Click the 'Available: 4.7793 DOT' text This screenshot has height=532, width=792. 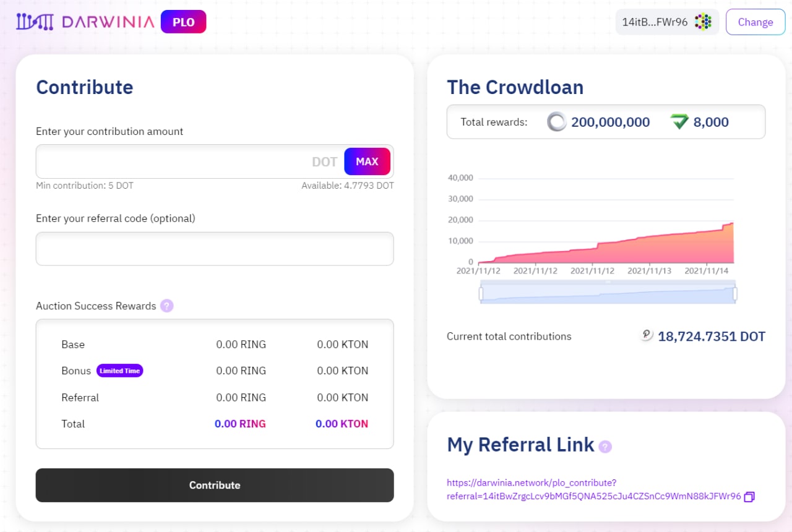point(348,186)
